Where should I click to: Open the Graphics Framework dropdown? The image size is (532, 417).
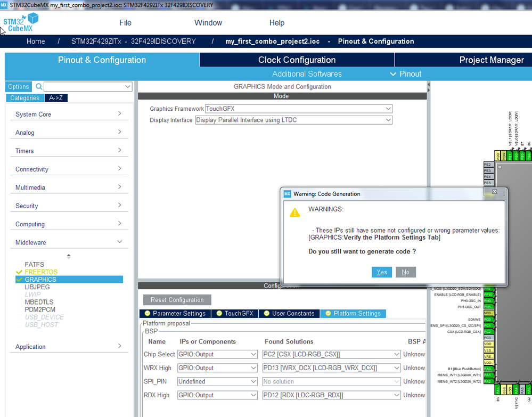tap(299, 109)
